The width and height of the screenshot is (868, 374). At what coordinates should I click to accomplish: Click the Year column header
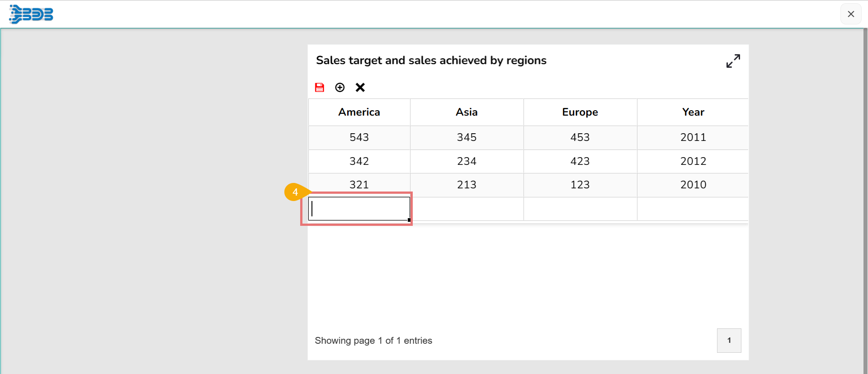tap(693, 112)
